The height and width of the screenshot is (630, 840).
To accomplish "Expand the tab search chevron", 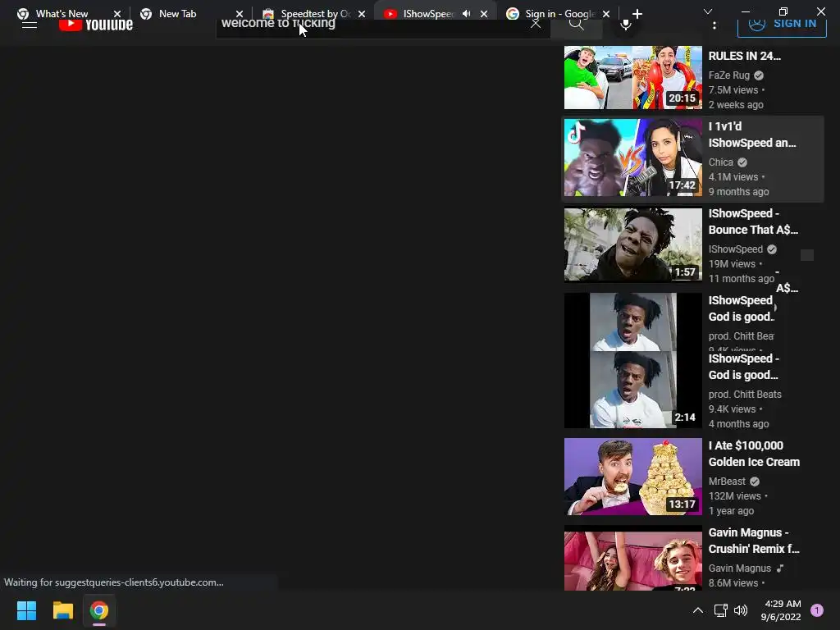I will click(708, 11).
